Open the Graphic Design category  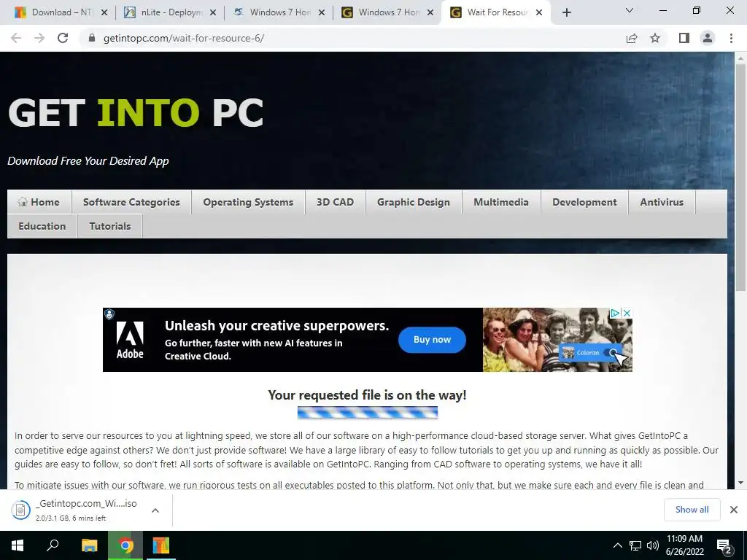tap(414, 202)
